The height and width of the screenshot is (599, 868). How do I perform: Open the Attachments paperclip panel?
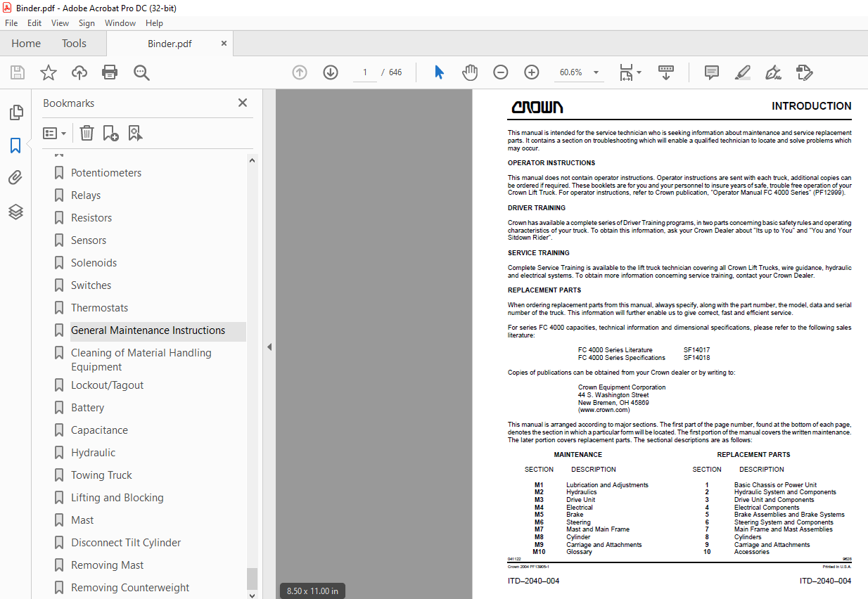(x=15, y=178)
